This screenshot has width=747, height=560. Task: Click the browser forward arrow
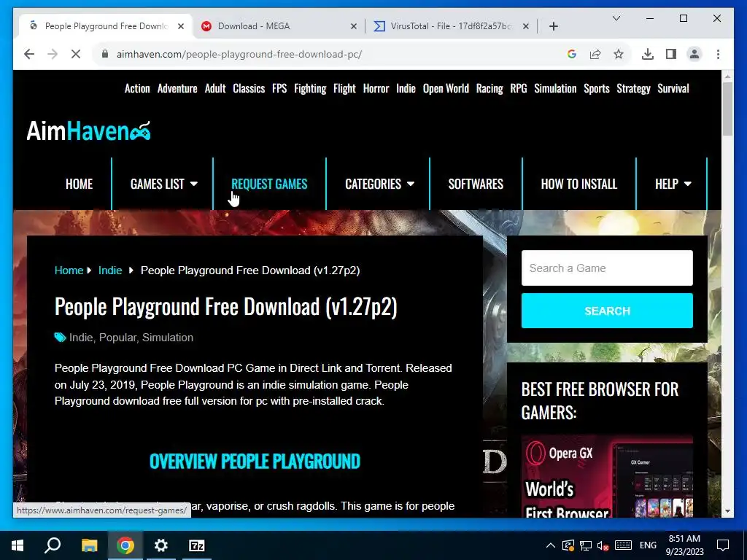pyautogui.click(x=53, y=54)
